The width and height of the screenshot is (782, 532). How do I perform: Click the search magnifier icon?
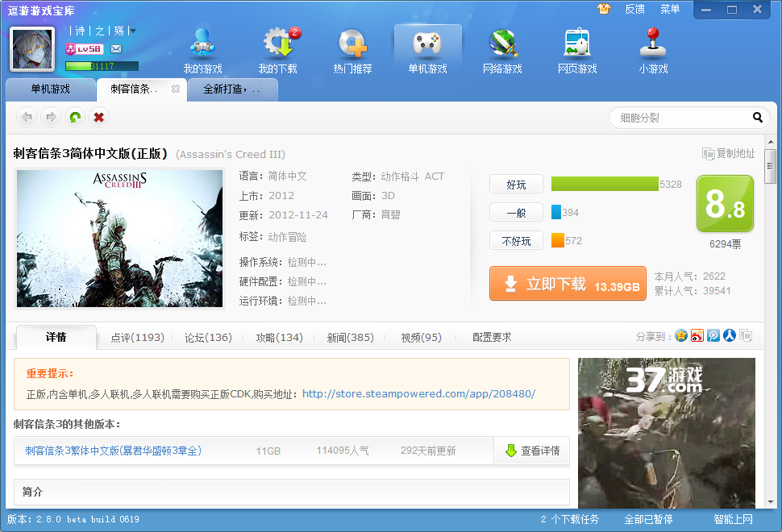(758, 118)
